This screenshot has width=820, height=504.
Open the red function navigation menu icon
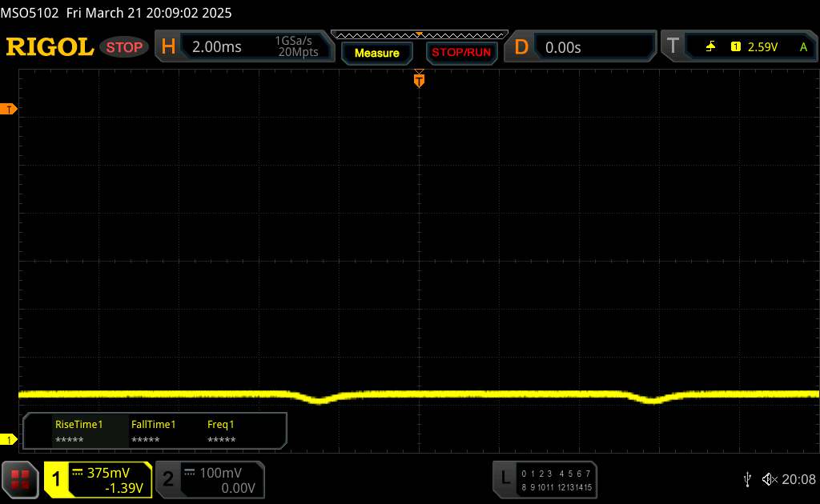pyautogui.click(x=21, y=479)
